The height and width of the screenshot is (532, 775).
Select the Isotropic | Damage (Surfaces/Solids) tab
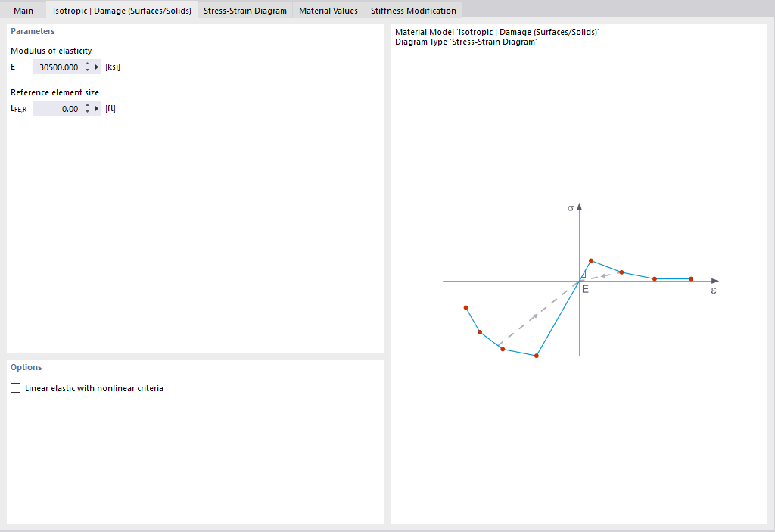(122, 11)
